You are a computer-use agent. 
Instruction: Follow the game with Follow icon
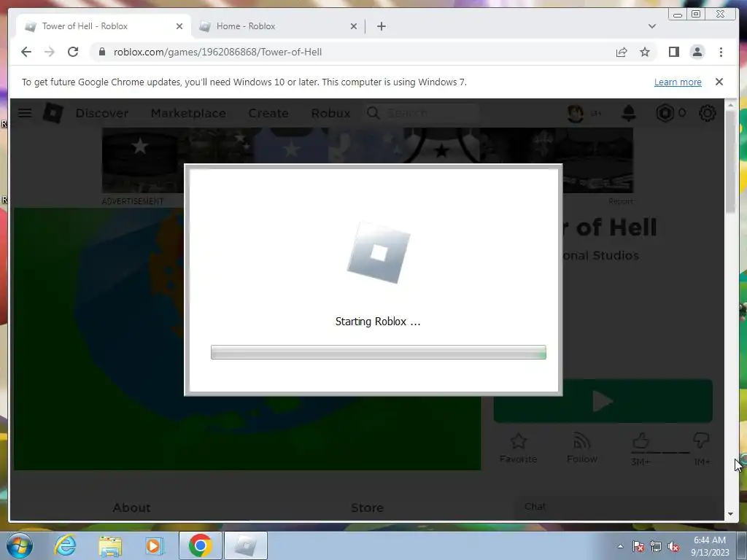[581, 448]
